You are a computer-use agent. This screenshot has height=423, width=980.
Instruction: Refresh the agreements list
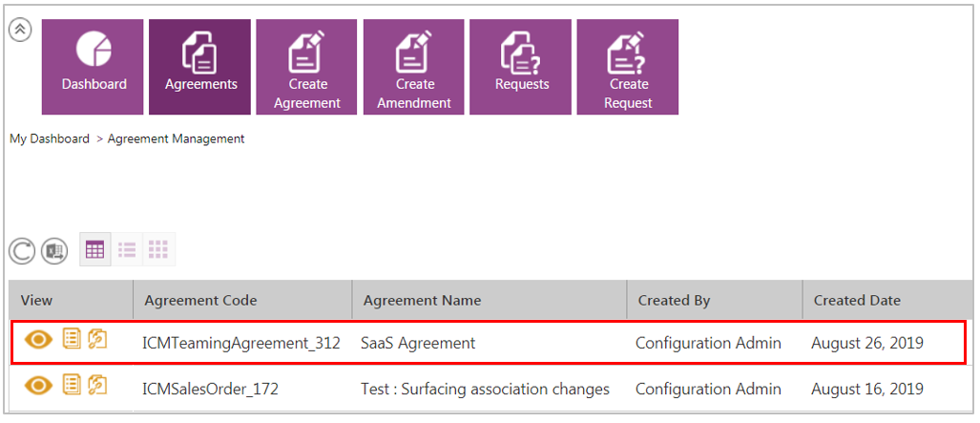[x=22, y=251]
